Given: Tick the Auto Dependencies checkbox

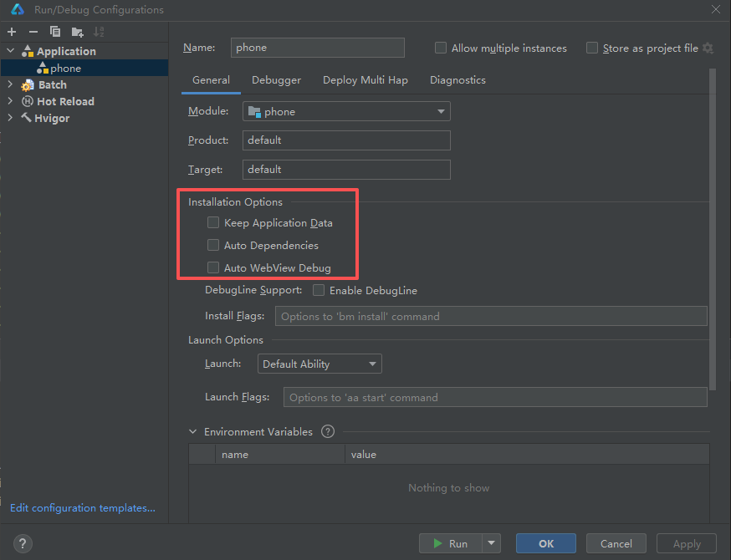Looking at the screenshot, I should 213,246.
